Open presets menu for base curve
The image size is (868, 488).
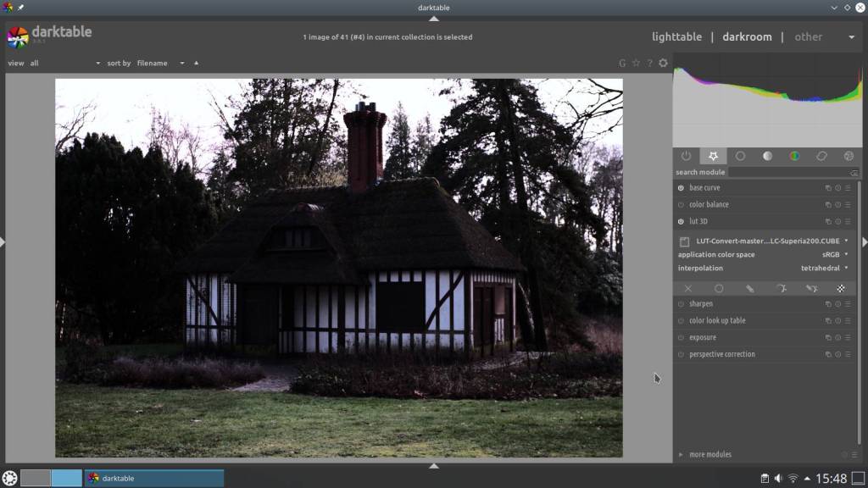(x=848, y=188)
